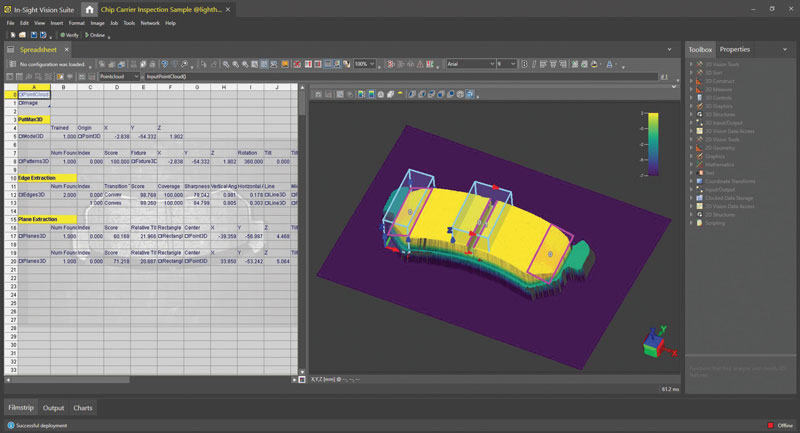This screenshot has height=433, width=800.
Task: Click the Open job folder icon
Action: pyautogui.click(x=22, y=35)
